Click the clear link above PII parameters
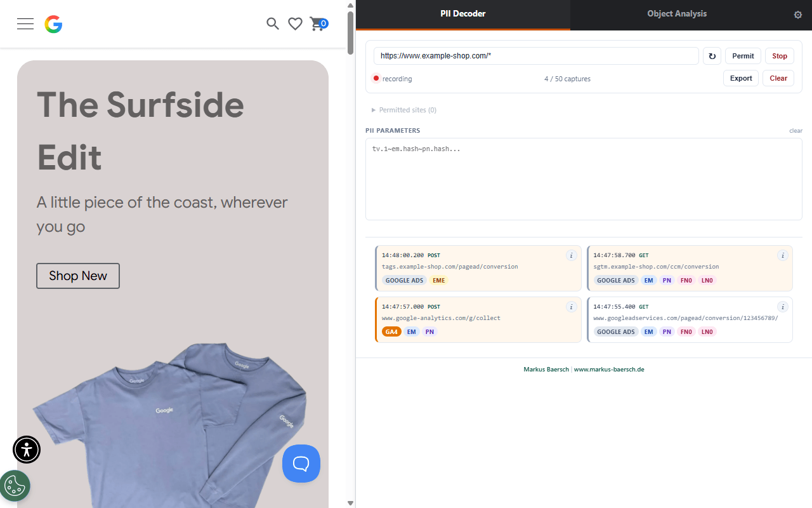This screenshot has width=812, height=508. point(796,131)
